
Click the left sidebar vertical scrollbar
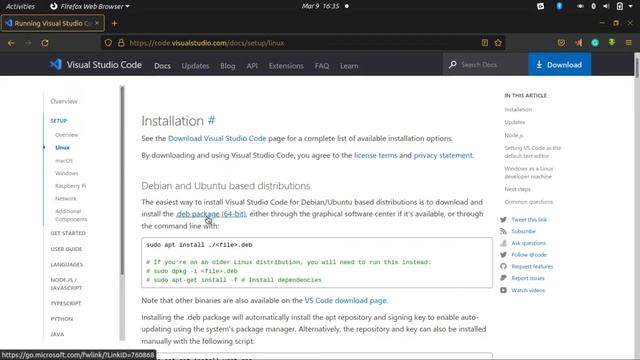pyautogui.click(x=122, y=180)
